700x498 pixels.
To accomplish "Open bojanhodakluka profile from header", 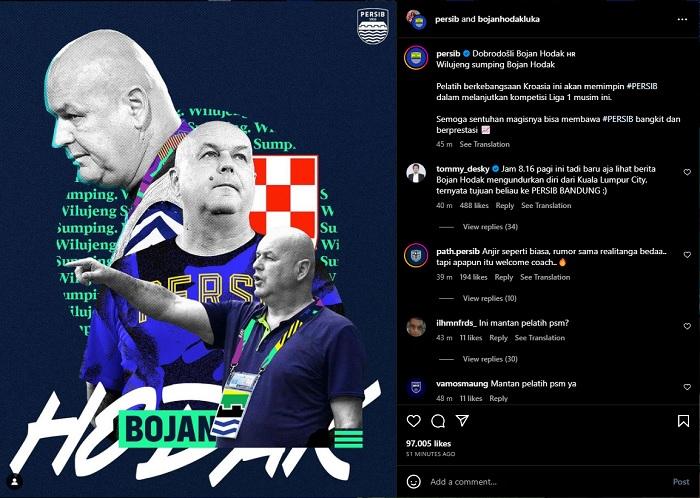I will click(x=508, y=19).
